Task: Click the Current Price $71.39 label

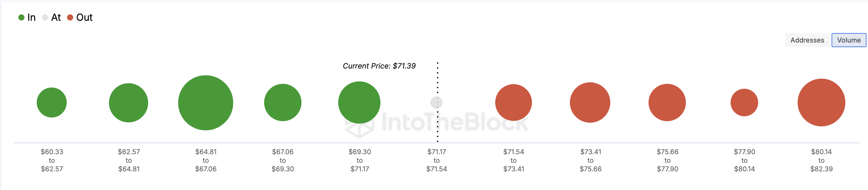Action: tap(379, 66)
